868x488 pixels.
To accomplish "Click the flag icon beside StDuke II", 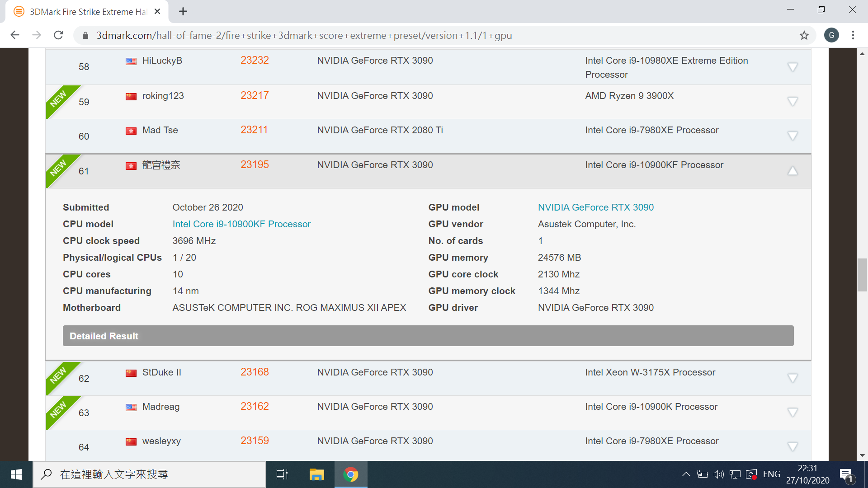I will coord(131,373).
